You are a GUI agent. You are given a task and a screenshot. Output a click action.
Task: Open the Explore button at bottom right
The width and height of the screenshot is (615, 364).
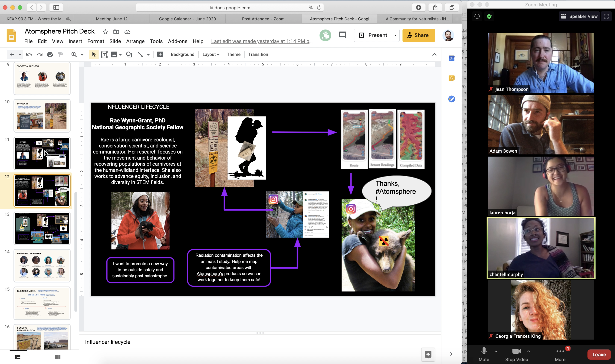click(428, 354)
